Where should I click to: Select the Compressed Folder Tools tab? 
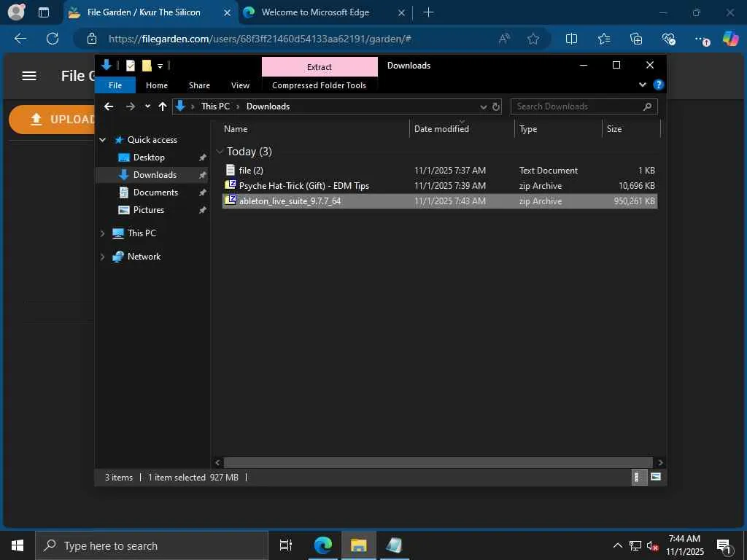click(x=320, y=85)
